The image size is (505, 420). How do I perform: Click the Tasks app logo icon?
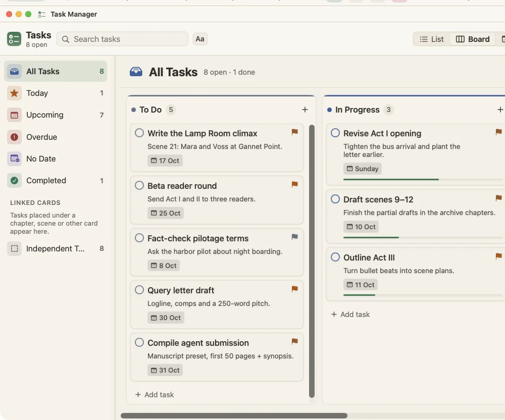tap(14, 39)
